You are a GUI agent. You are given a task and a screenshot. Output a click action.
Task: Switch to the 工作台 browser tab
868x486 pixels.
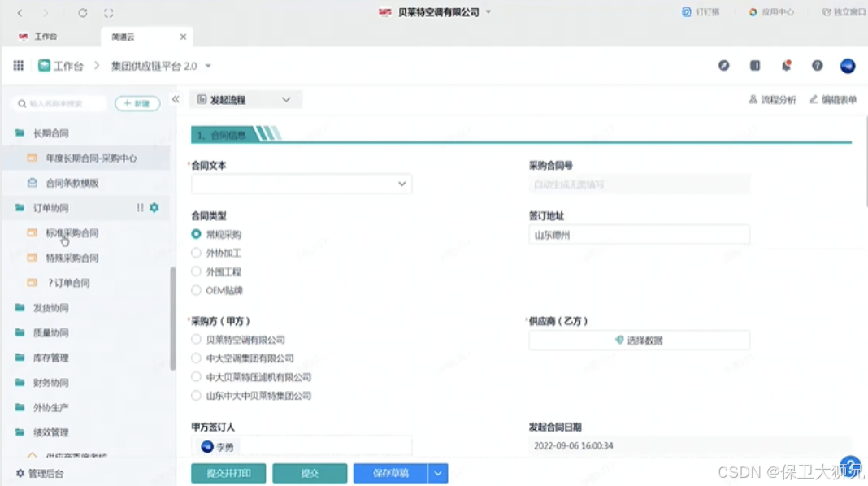[x=45, y=36]
